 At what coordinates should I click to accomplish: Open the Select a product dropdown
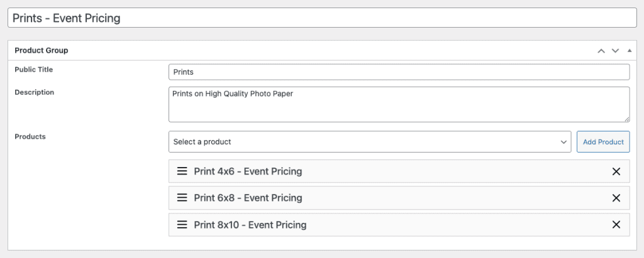tap(369, 142)
